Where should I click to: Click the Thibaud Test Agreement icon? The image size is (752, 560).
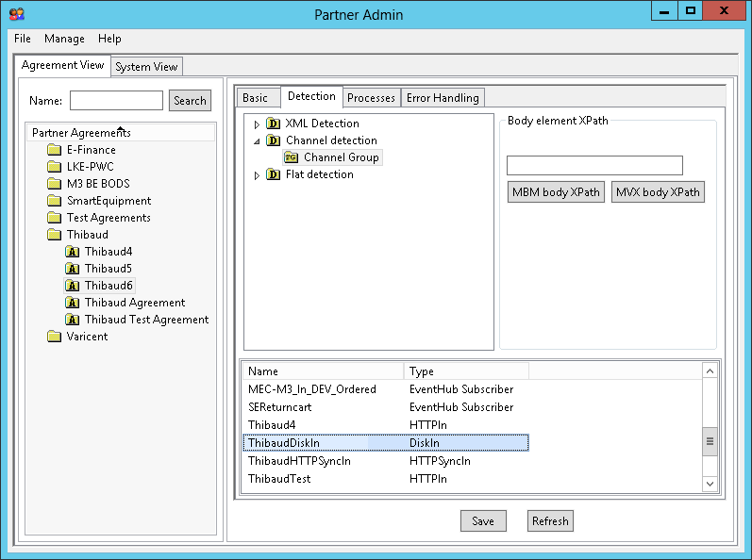[73, 320]
